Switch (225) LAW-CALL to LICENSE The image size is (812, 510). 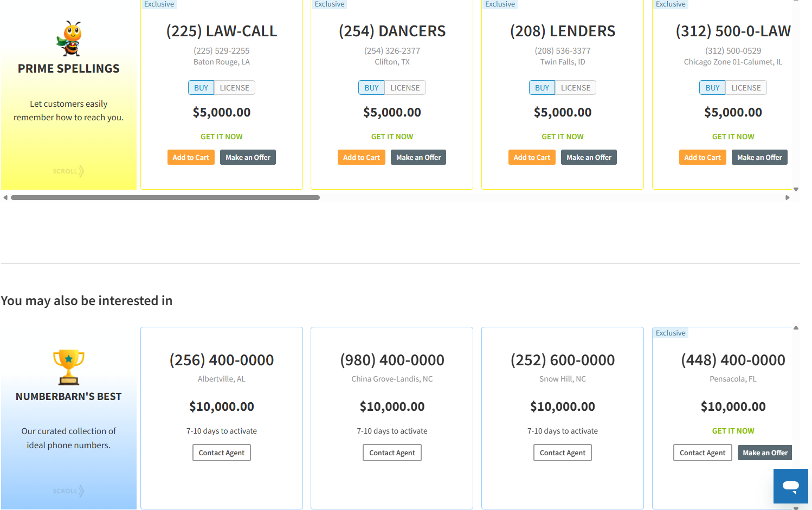tap(234, 88)
